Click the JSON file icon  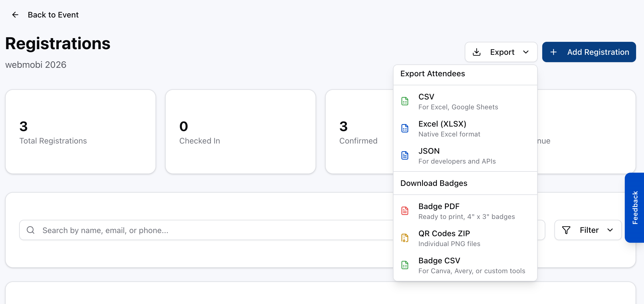pyautogui.click(x=405, y=155)
